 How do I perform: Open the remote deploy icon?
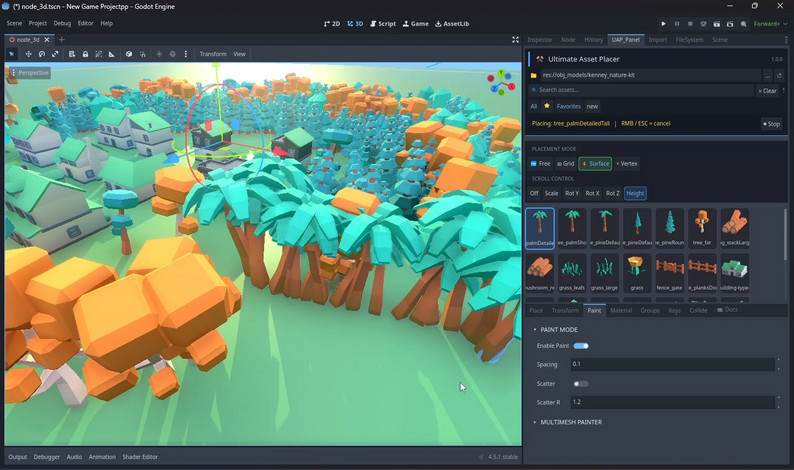click(x=703, y=24)
